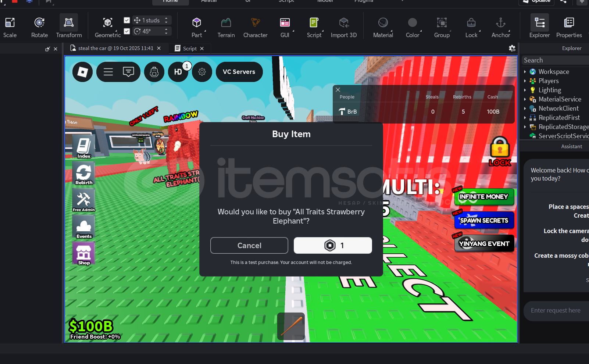Open the viewport settings gear icon
The width and height of the screenshot is (589, 364).
click(512, 48)
